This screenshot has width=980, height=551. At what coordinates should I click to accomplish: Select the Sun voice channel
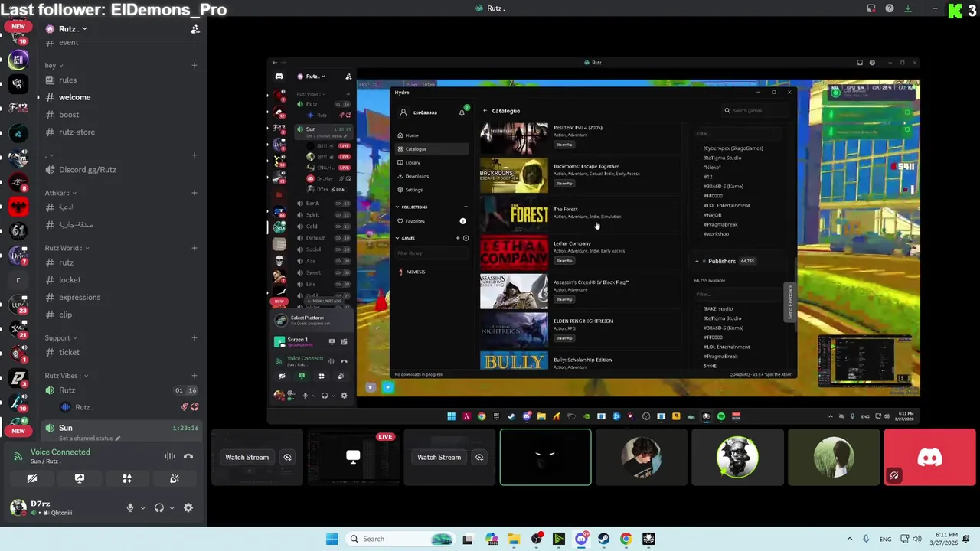[66, 428]
